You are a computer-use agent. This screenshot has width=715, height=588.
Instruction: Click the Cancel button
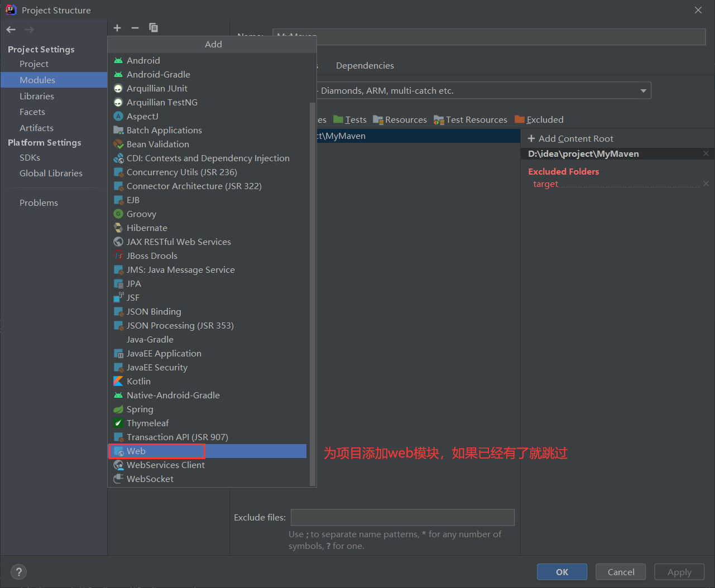click(x=621, y=572)
